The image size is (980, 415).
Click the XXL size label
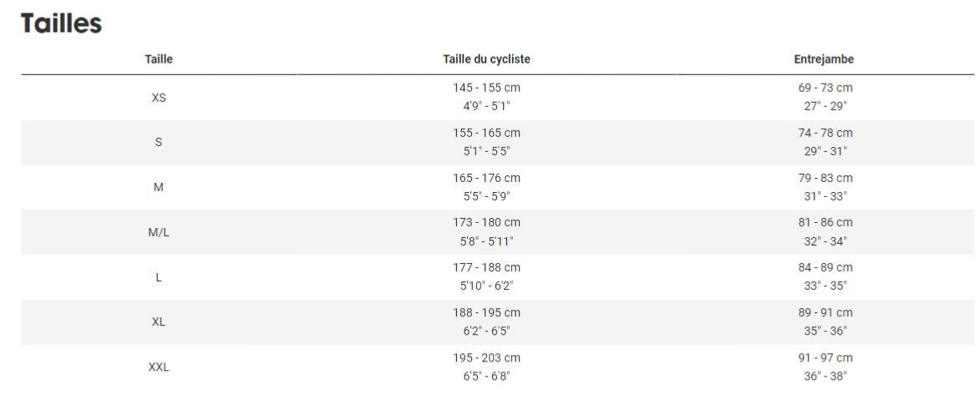coord(159,367)
